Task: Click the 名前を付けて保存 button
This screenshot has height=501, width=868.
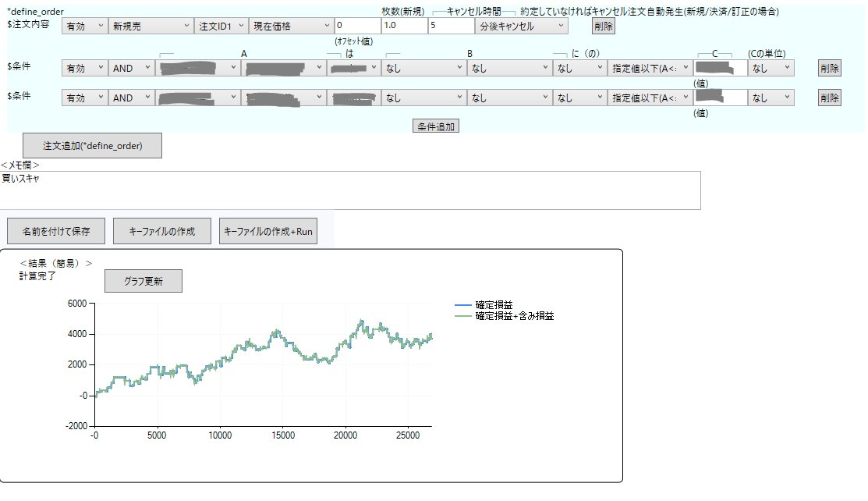Action: tap(56, 231)
